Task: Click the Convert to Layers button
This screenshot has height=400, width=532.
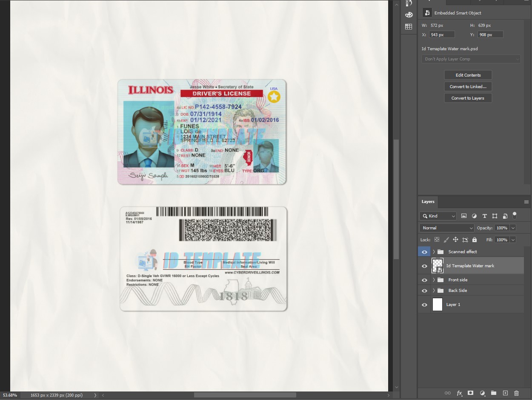Action: pos(468,98)
